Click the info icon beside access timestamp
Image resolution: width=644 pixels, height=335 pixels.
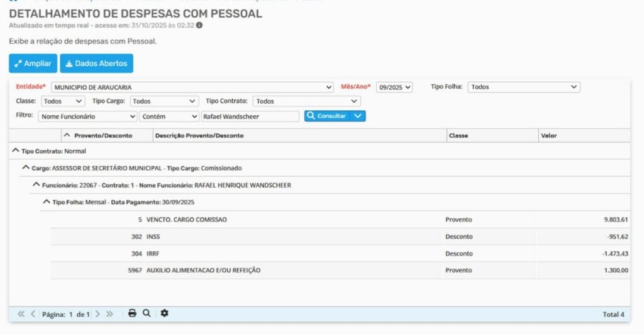[x=199, y=25]
